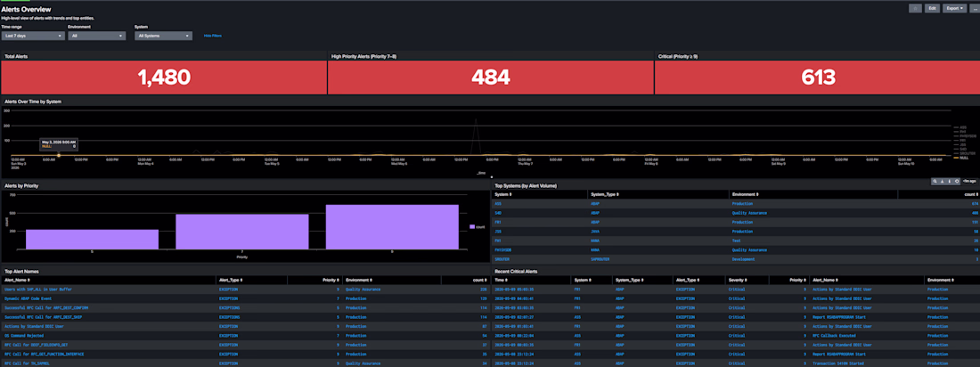Click the Edit button
The image size is (980, 367).
pos(932,8)
